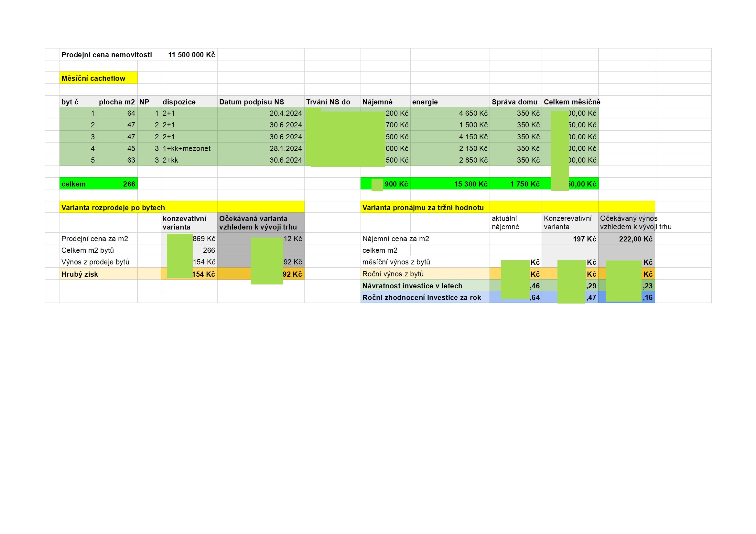The width and height of the screenshot is (756, 534).
Task: Click the 4 650 Kč energie cell
Action: tap(450, 113)
